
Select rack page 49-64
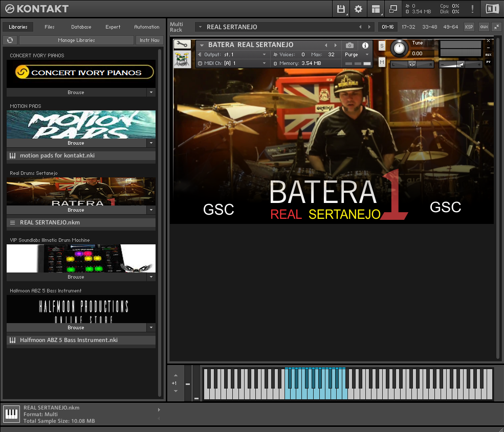pyautogui.click(x=451, y=27)
